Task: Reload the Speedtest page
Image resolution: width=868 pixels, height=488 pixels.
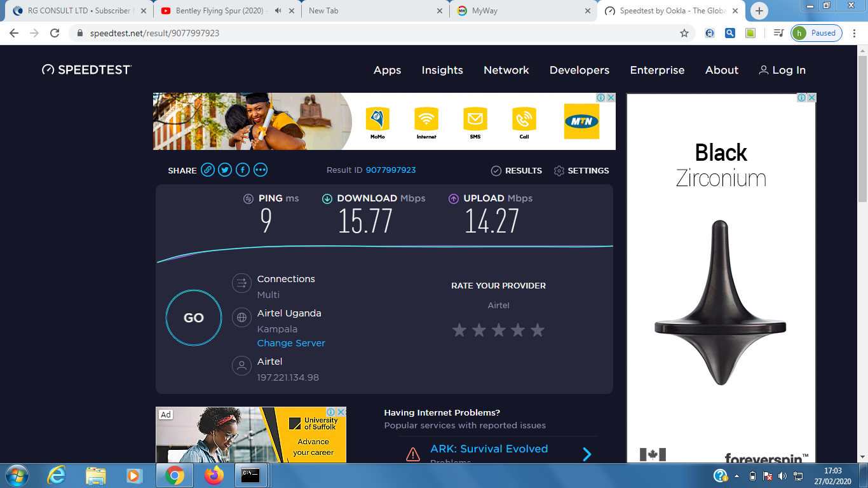Action: pos(55,33)
